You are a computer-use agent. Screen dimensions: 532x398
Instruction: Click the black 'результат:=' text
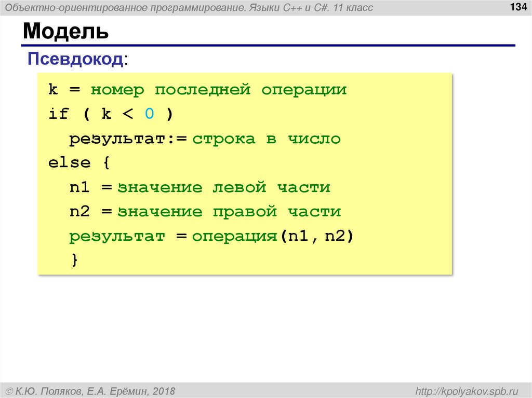click(x=128, y=140)
